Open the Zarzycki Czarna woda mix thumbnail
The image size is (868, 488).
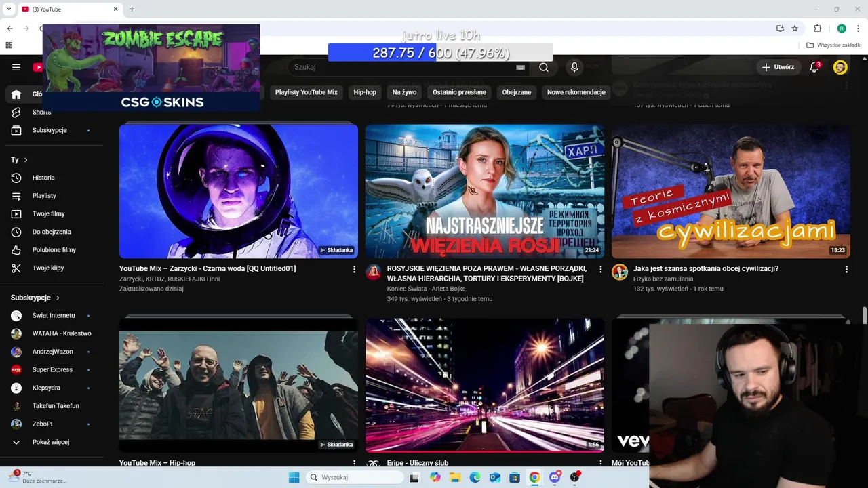coord(239,191)
